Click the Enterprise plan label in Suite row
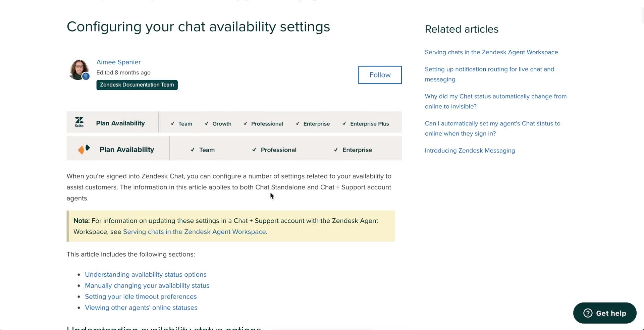644x330 pixels. pyautogui.click(x=316, y=124)
